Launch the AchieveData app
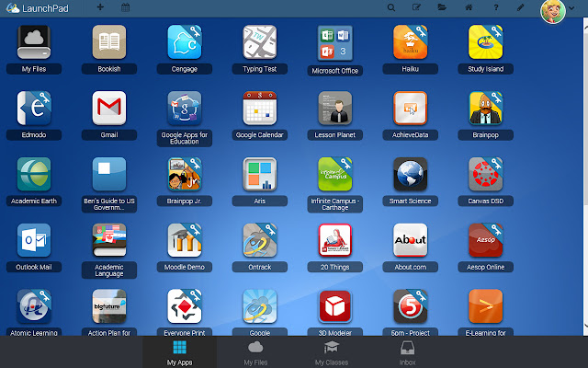Viewport: 588px width, 368px height. [x=411, y=109]
